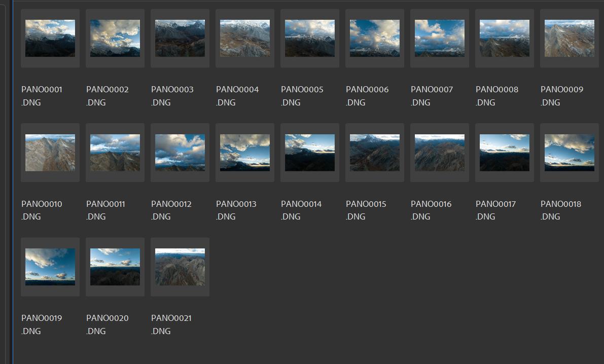Select the PANO0005.DNG thumbnail
This screenshot has height=364, width=604.
(310, 38)
